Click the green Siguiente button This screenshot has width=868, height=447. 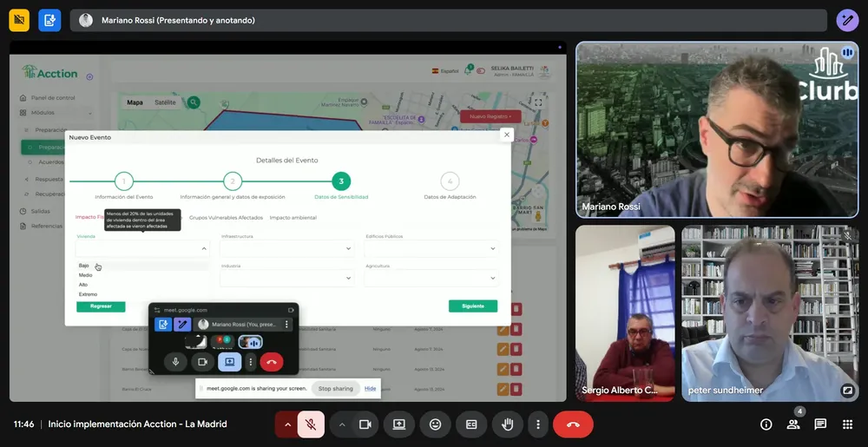tap(472, 306)
